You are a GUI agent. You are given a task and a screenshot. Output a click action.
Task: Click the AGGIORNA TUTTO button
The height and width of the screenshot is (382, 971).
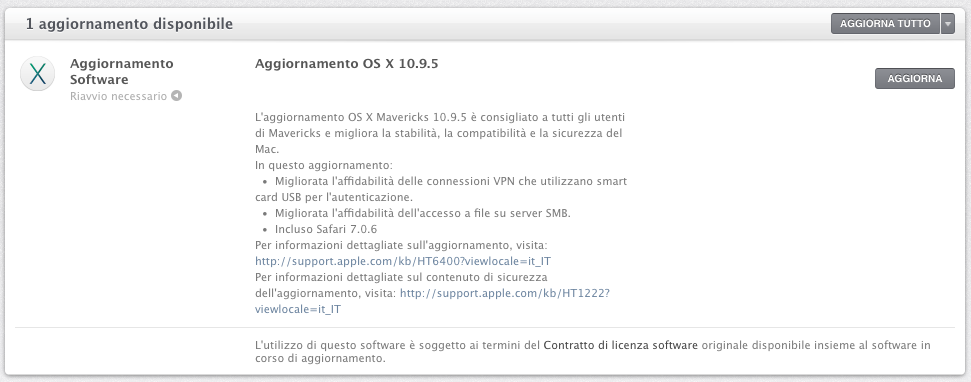885,24
